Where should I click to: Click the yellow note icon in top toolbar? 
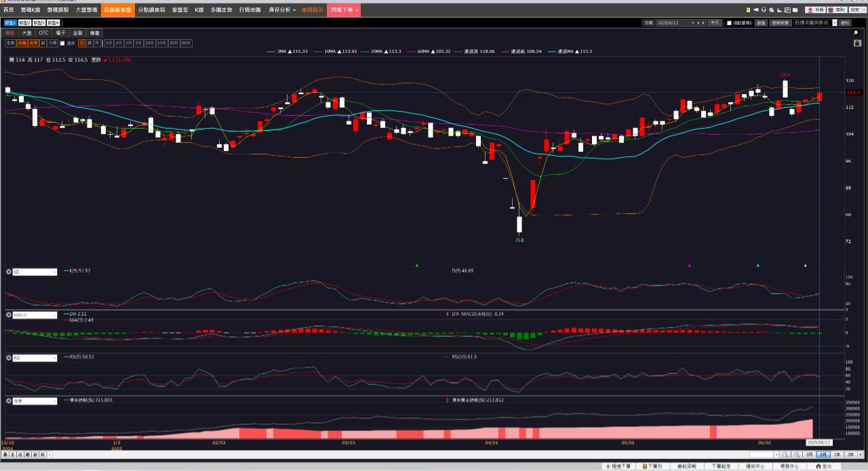click(748, 9)
